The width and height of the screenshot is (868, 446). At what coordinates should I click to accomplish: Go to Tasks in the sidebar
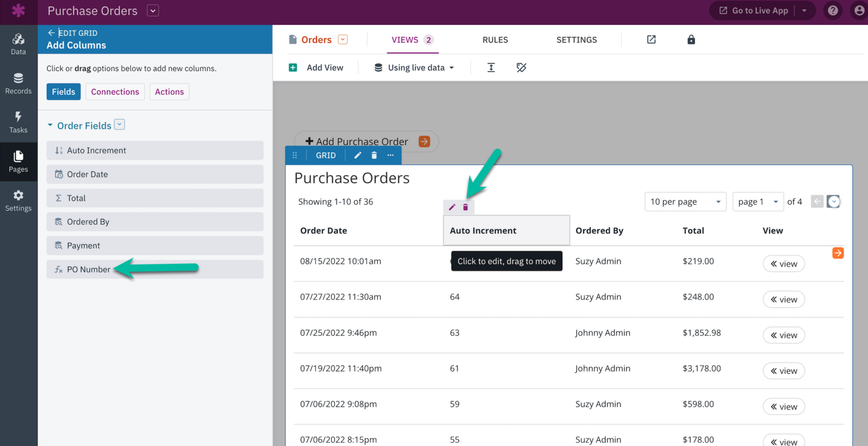tap(19, 123)
